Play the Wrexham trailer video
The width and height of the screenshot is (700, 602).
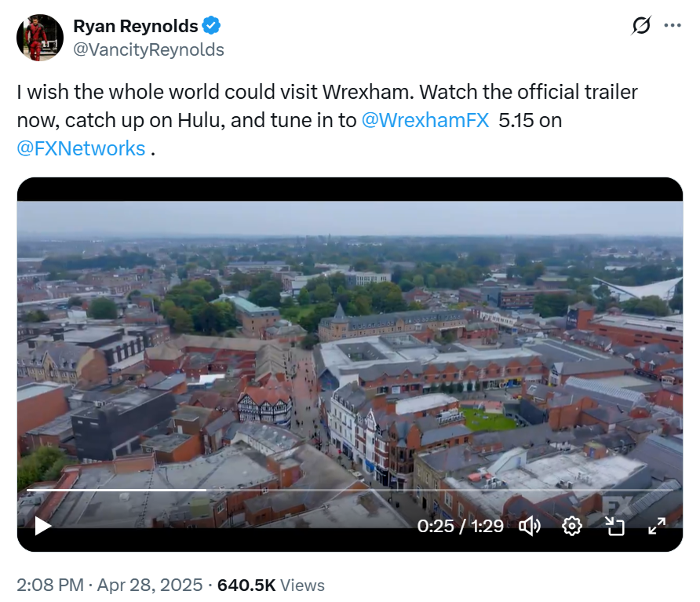click(42, 526)
